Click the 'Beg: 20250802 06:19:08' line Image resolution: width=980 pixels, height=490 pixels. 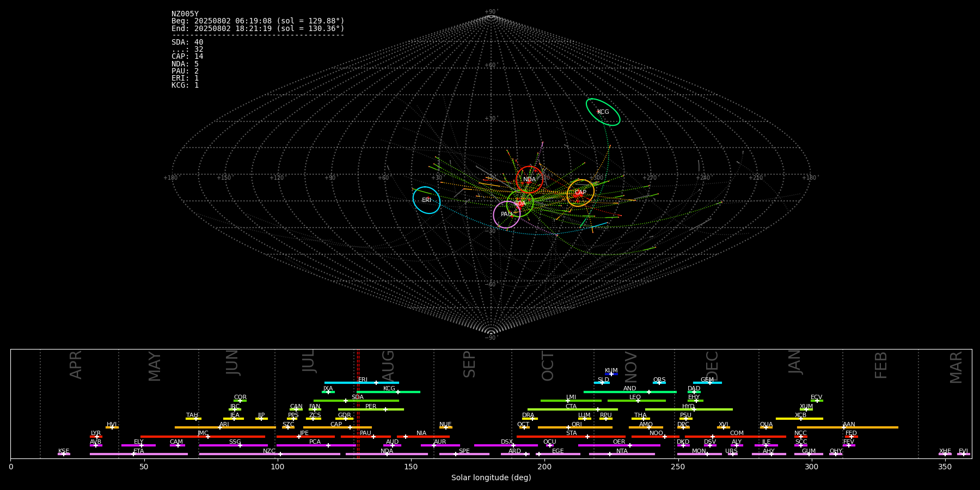(x=258, y=21)
